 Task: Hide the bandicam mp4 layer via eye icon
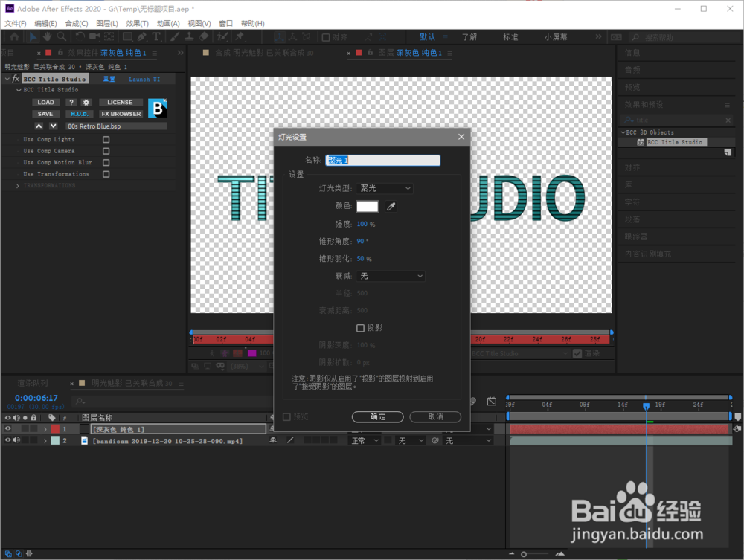click(7, 440)
